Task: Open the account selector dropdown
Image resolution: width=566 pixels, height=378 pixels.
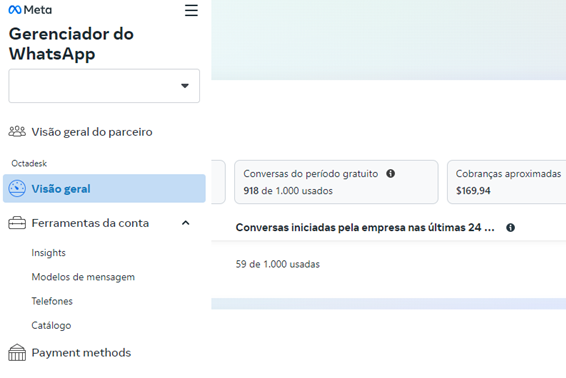Action: click(104, 86)
